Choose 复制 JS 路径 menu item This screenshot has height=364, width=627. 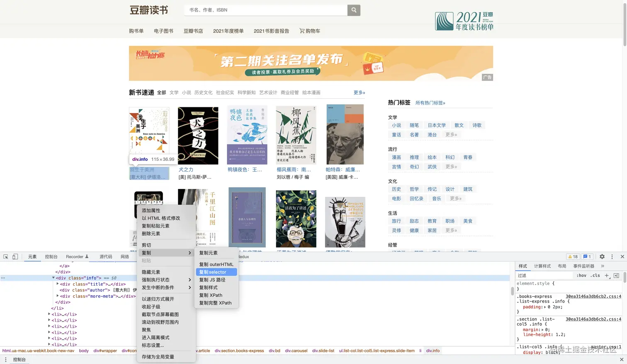(216, 280)
